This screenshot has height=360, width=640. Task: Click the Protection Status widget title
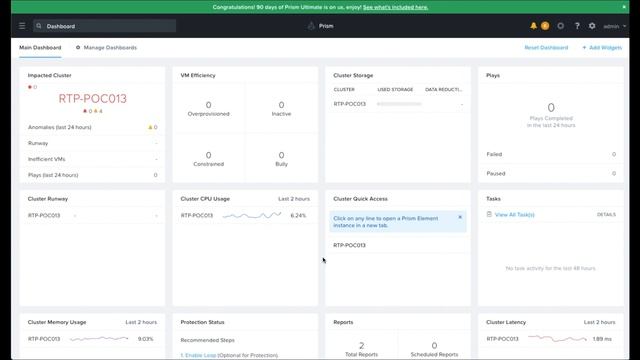coord(202,322)
